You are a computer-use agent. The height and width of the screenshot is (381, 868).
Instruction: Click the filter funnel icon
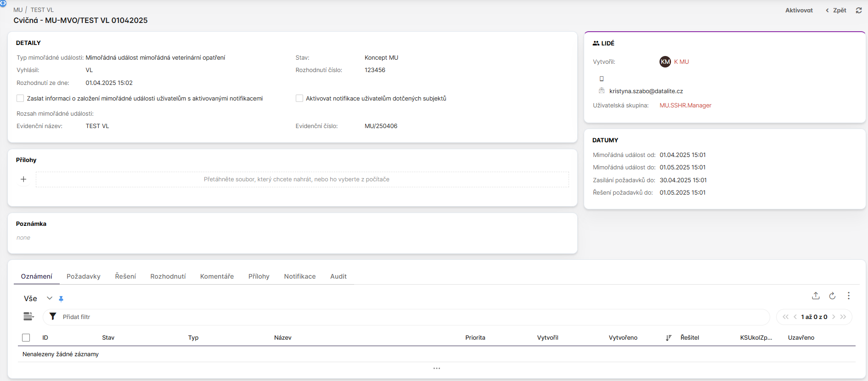pyautogui.click(x=53, y=317)
